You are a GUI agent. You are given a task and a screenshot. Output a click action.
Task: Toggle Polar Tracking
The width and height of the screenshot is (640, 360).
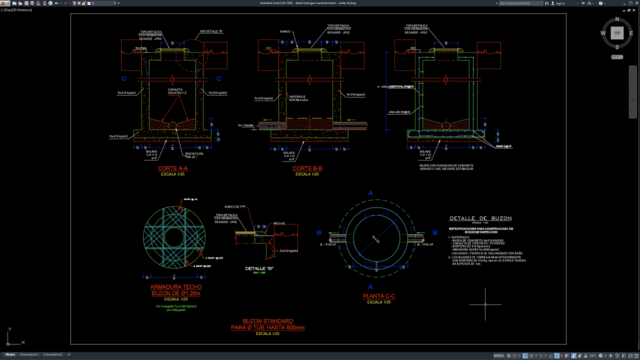[x=531, y=356]
